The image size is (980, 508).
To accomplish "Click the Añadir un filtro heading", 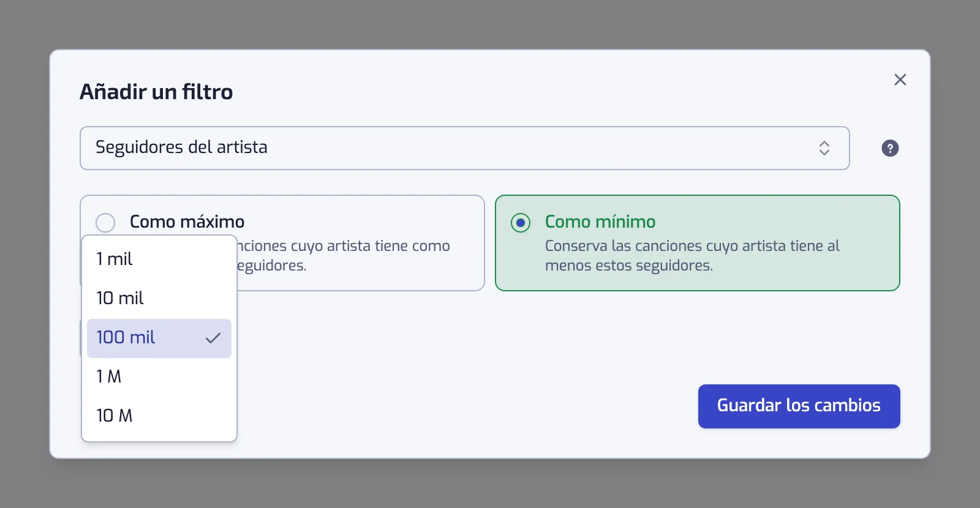I will pyautogui.click(x=156, y=92).
